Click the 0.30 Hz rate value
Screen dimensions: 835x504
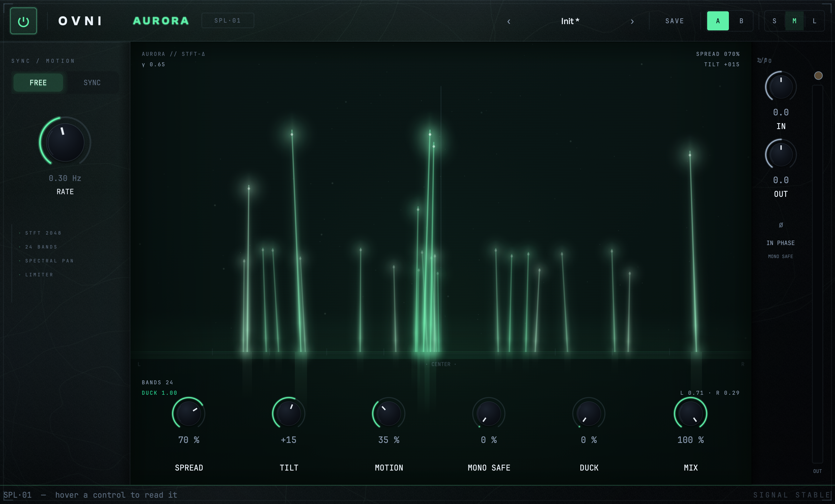click(x=65, y=178)
